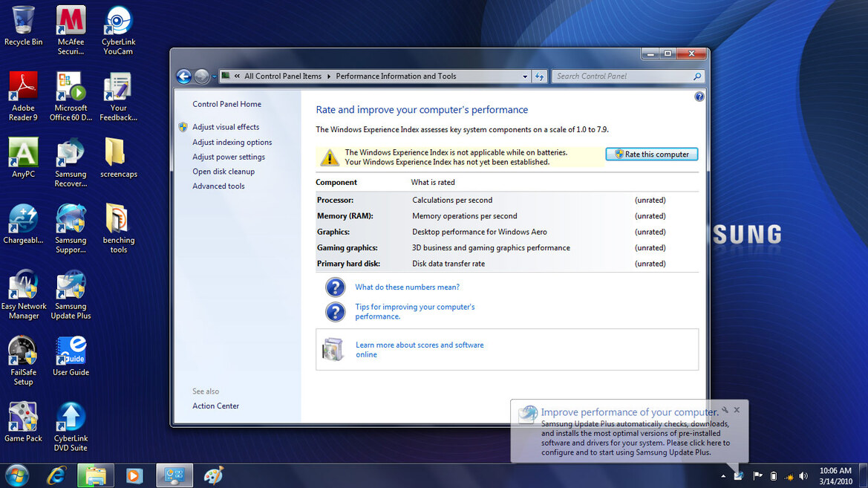The height and width of the screenshot is (488, 868).
Task: Select All Control Panel Items breadcrumb
Action: click(283, 77)
